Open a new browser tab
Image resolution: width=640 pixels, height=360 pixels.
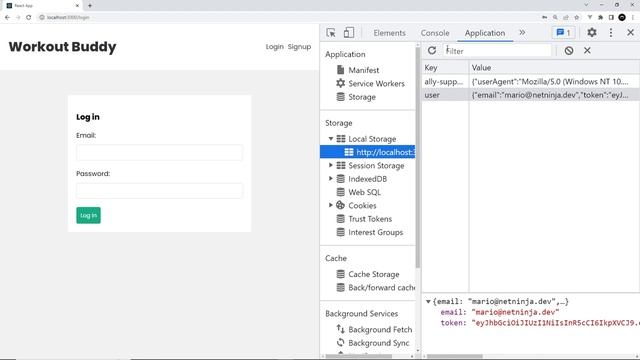(x=90, y=6)
